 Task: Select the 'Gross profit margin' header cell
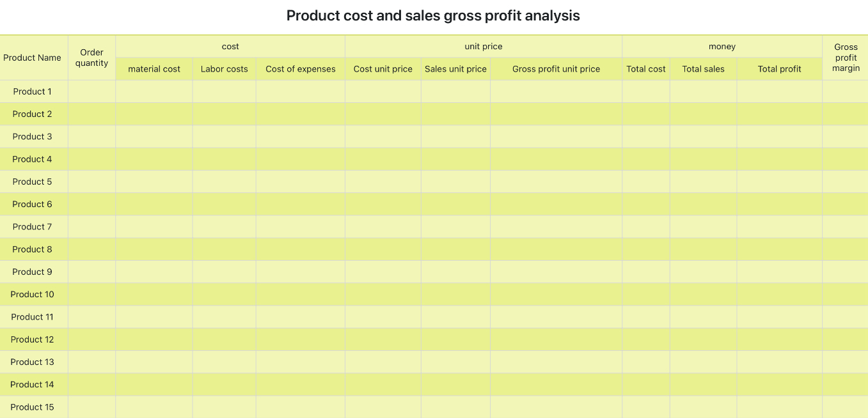[846, 58]
